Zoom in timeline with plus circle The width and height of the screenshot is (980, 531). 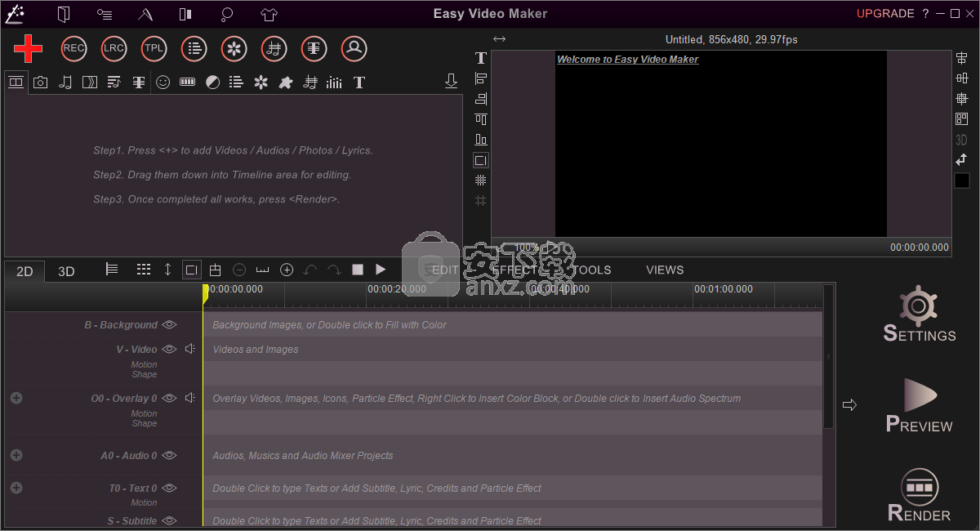(287, 270)
